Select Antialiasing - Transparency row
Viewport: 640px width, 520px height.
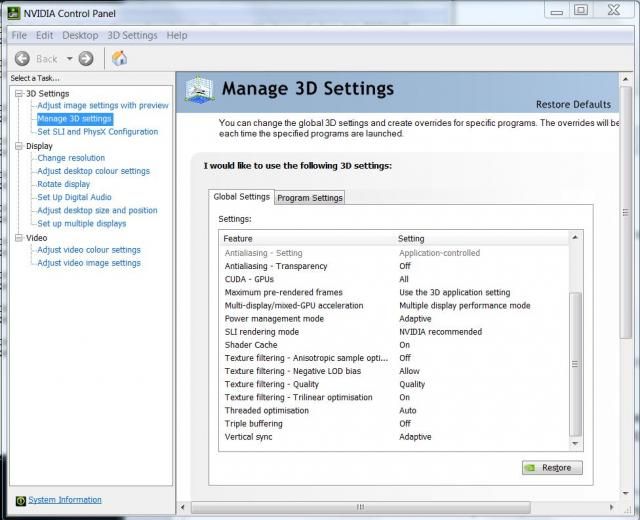pyautogui.click(x=395, y=266)
